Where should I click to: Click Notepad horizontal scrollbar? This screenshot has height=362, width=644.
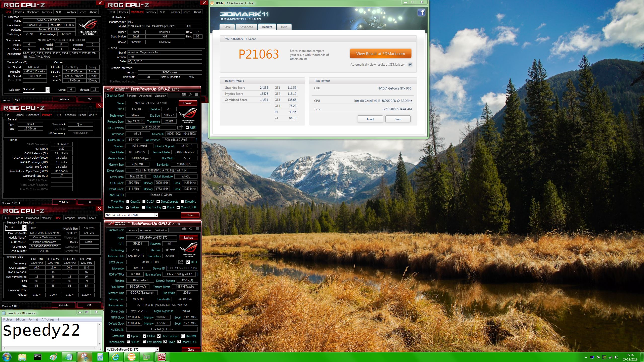49,348
